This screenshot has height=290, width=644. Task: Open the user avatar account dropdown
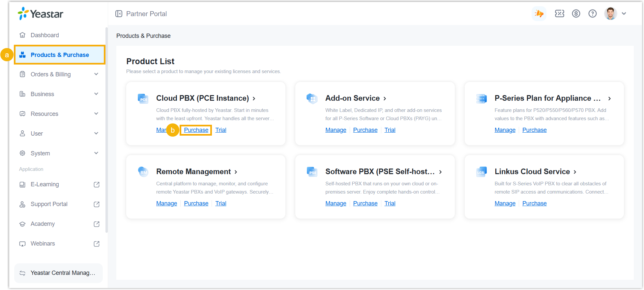click(x=615, y=13)
